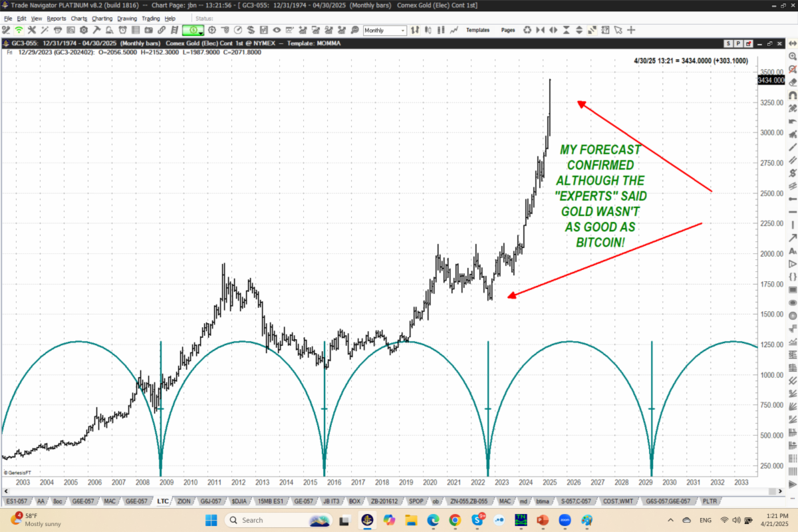Open the Templates dropdown in toolbar
This screenshot has width=798, height=532.
477,31
